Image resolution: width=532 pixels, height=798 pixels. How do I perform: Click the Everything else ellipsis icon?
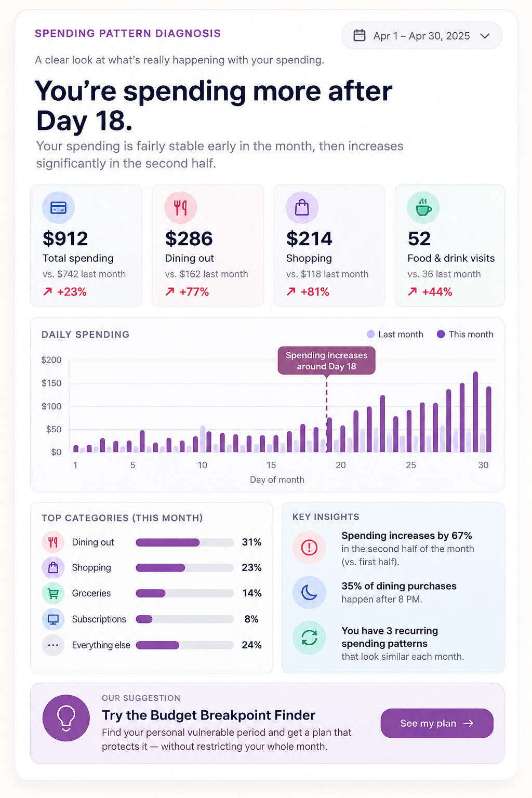53,645
